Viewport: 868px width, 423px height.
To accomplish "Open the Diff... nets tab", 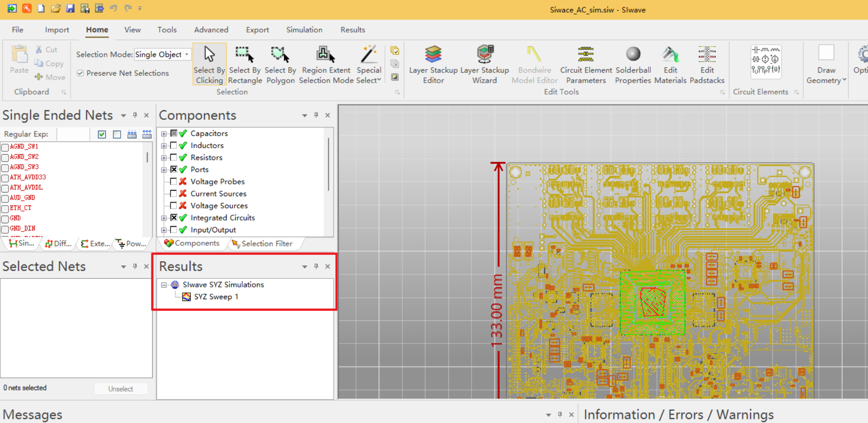I will [x=59, y=244].
